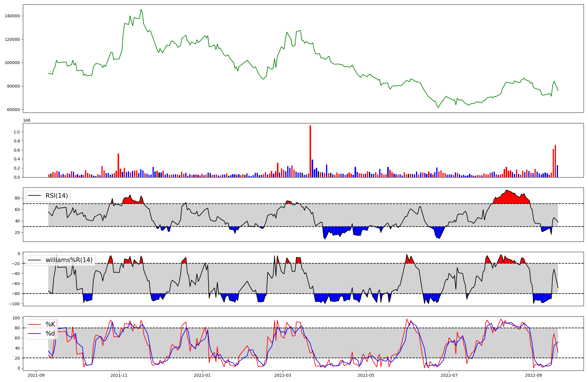Click the 140000 price axis label
588x382 pixels.
[x=12, y=16]
